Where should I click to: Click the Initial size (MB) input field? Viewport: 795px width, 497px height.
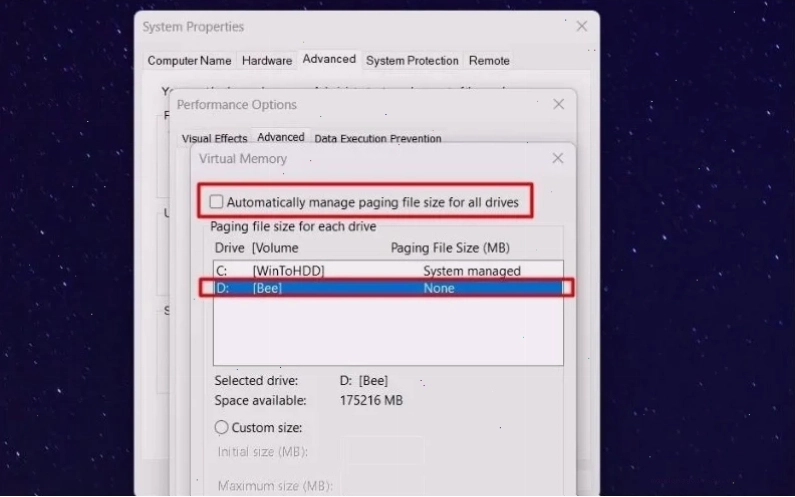[382, 451]
